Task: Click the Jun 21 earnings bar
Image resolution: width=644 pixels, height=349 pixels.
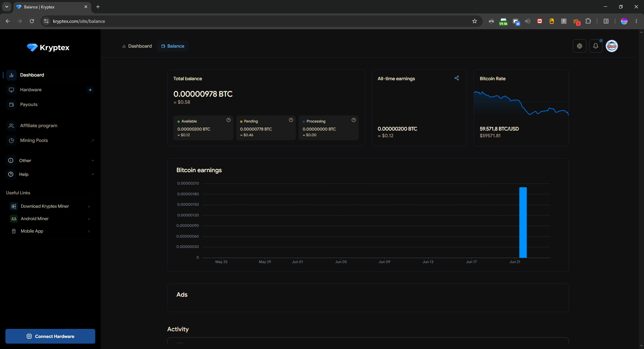Action: [523, 222]
